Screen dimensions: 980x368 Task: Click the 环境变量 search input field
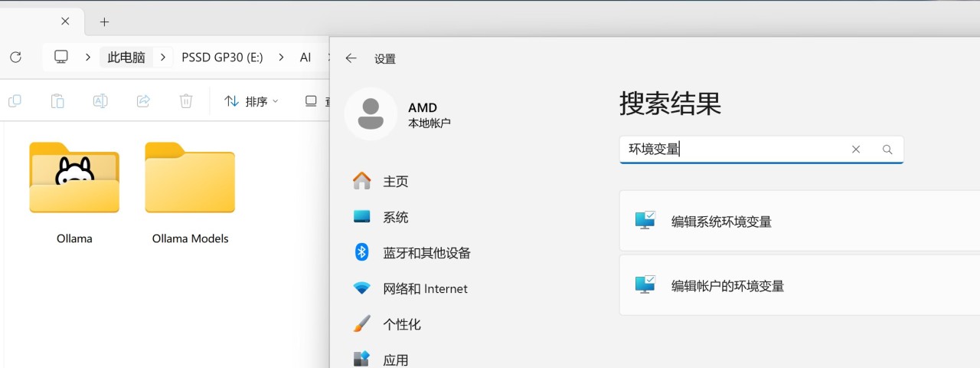[x=735, y=149]
